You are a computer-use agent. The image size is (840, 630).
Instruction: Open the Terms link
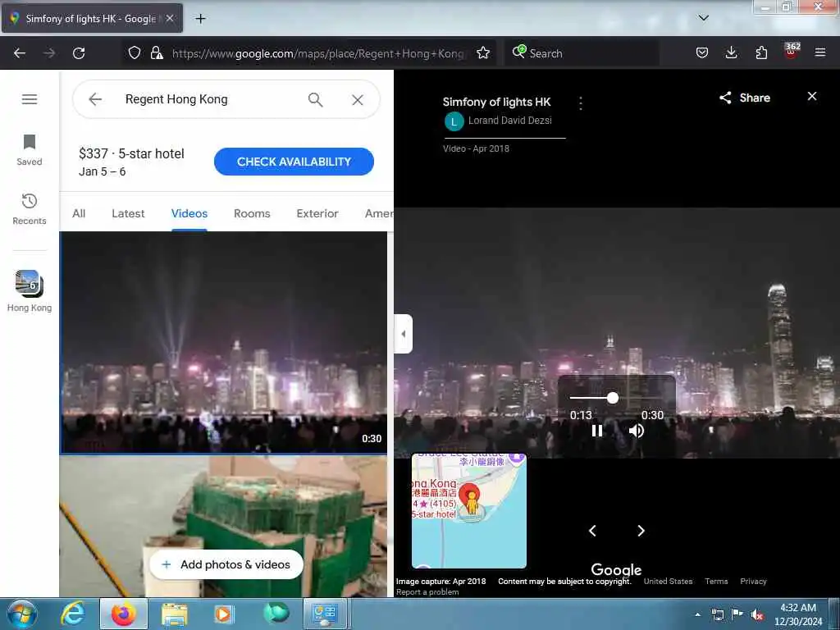pyautogui.click(x=716, y=582)
